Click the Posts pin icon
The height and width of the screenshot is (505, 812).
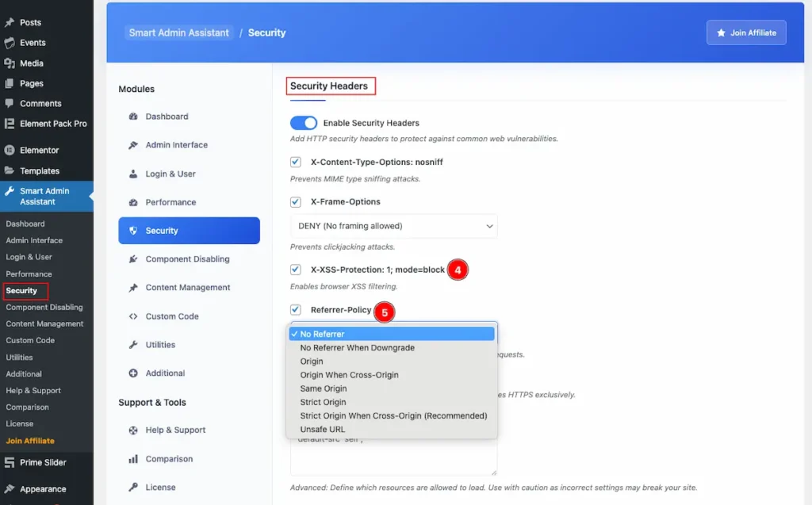coord(10,22)
